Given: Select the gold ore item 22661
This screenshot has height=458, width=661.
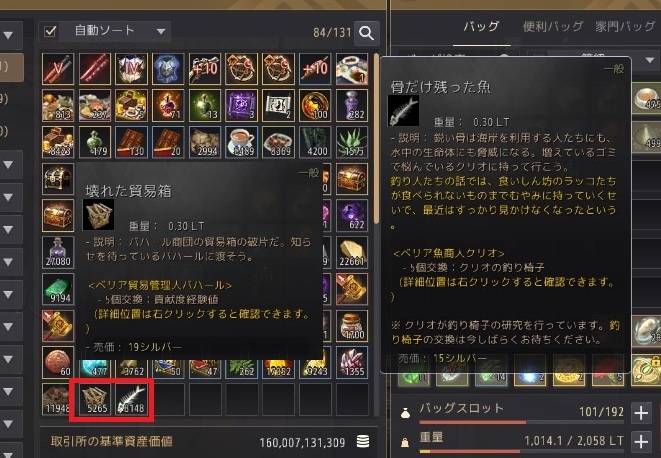Looking at the screenshot, I should 352,252.
